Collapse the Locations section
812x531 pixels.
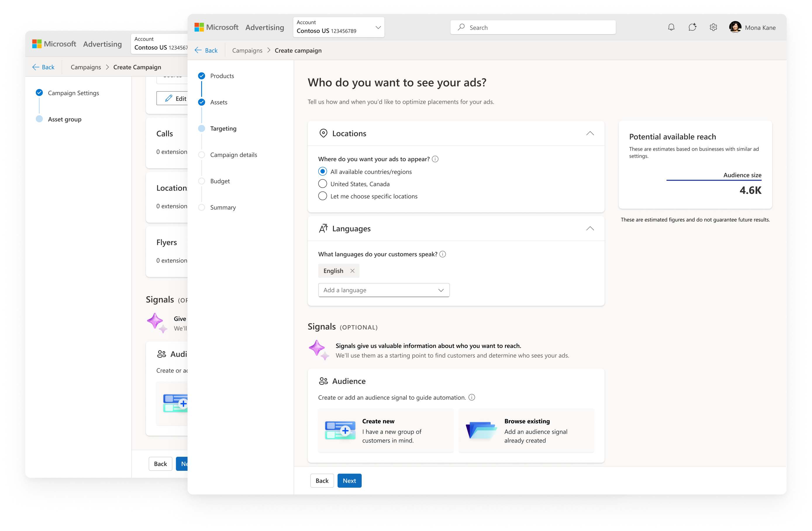tap(590, 133)
